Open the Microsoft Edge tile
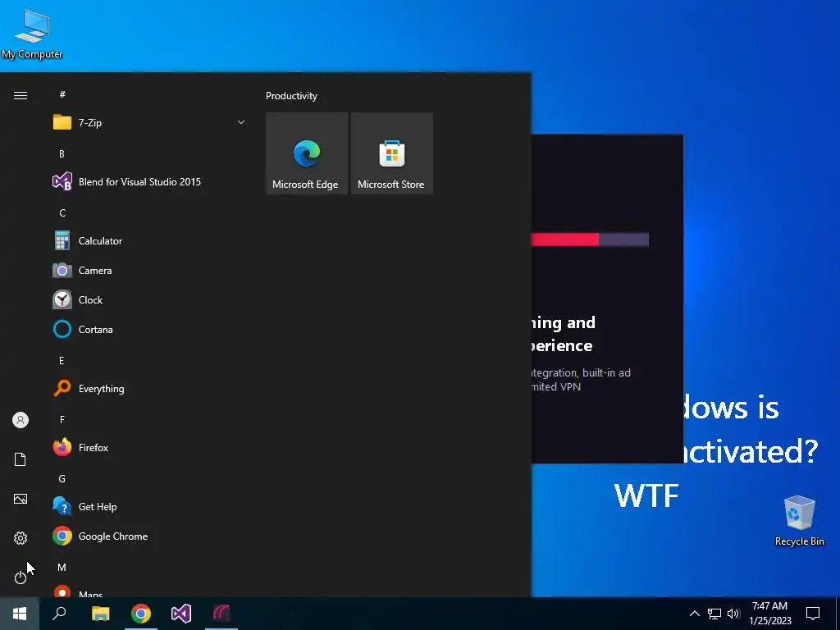This screenshot has height=630, width=840. (x=307, y=153)
